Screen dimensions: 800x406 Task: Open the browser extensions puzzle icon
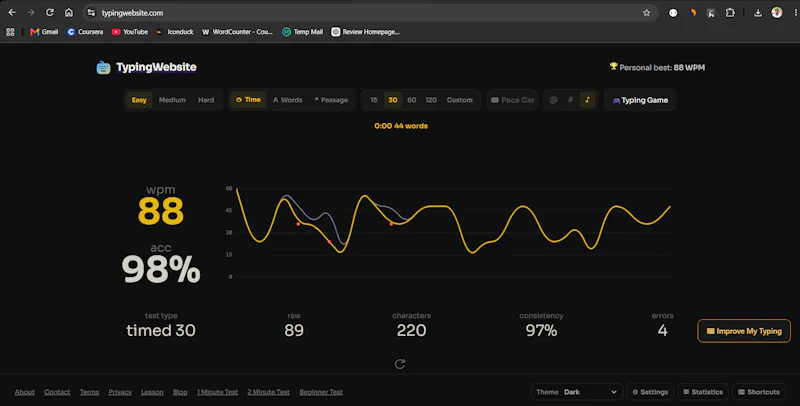point(730,13)
